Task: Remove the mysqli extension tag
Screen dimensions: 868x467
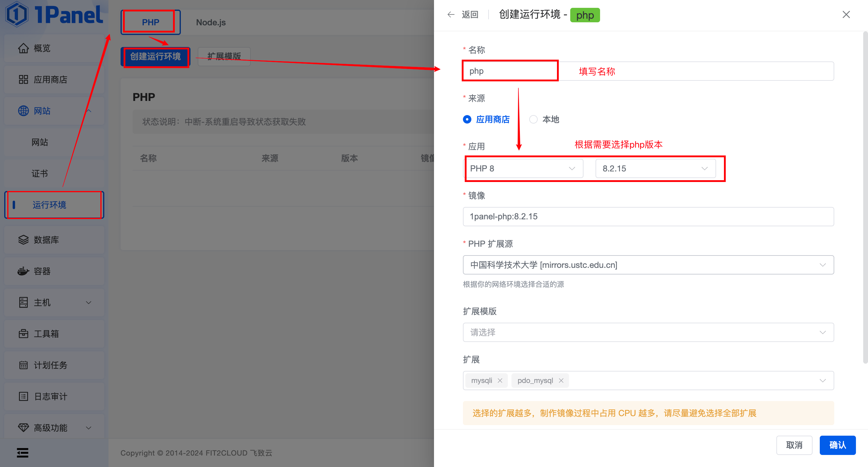Action: 500,381
